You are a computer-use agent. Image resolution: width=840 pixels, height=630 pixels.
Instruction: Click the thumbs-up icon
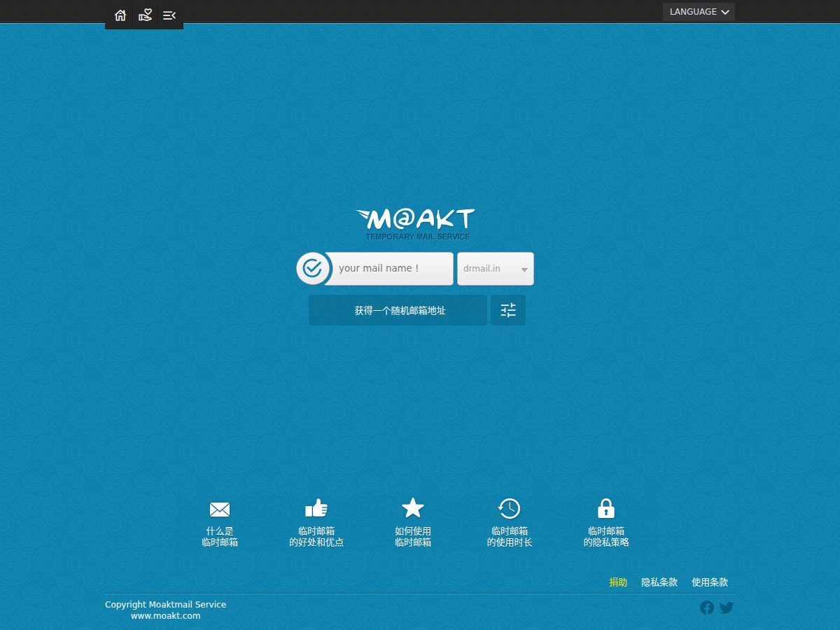316,508
